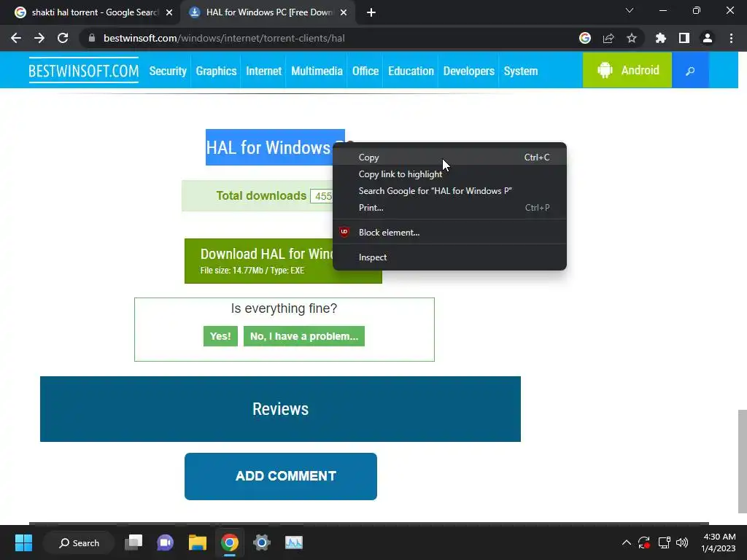Click the ADD COMMENT button
The height and width of the screenshot is (560, 747).
click(281, 476)
